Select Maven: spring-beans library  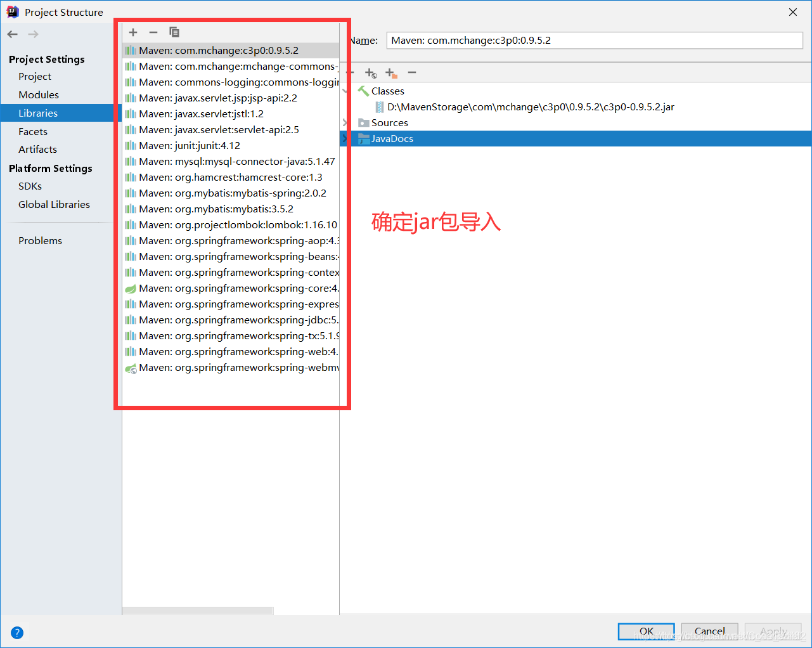[x=231, y=257]
